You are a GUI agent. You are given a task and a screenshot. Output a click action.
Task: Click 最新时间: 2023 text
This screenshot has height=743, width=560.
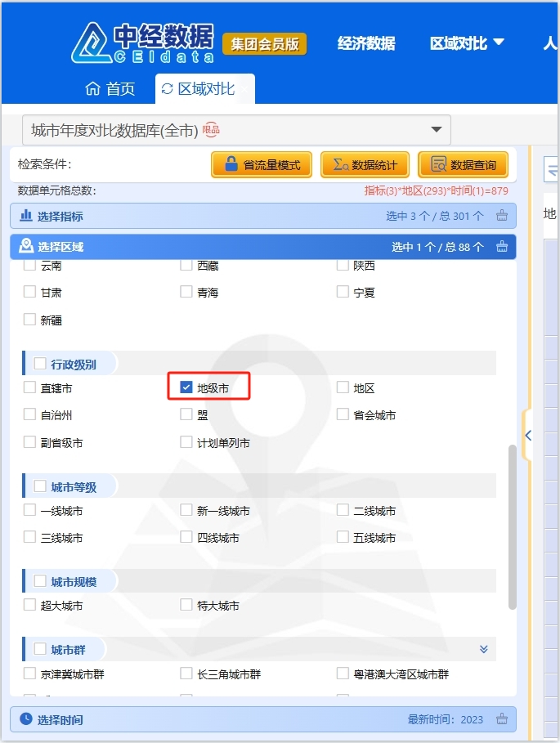(x=446, y=719)
